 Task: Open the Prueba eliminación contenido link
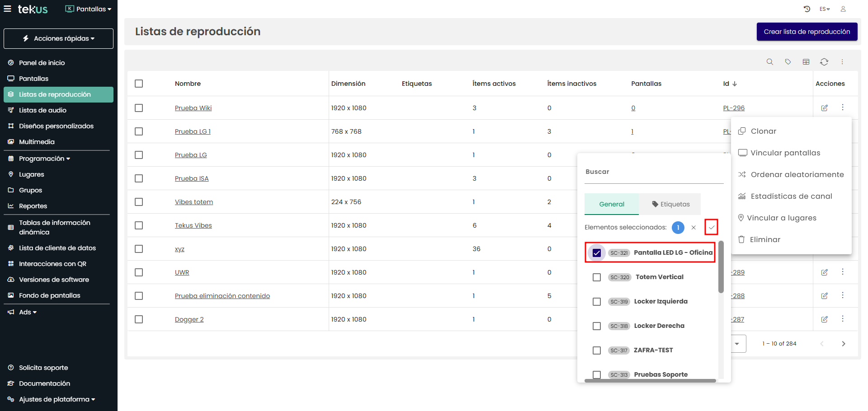(222, 296)
